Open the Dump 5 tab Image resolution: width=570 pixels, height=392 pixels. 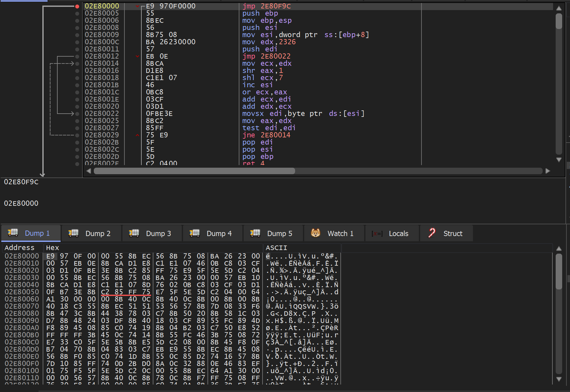[x=273, y=233]
